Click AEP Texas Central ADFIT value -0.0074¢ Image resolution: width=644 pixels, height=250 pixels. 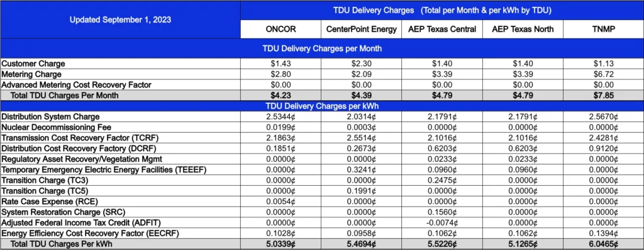tap(442, 223)
